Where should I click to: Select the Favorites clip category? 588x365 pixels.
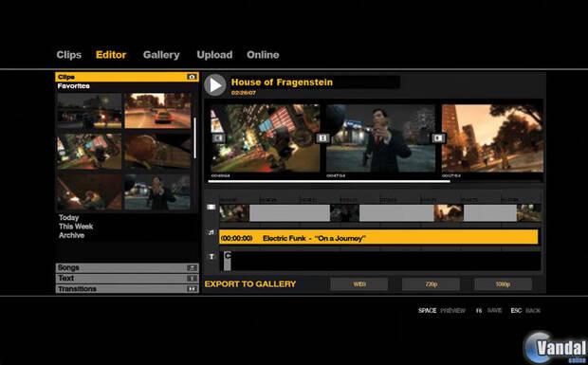74,86
